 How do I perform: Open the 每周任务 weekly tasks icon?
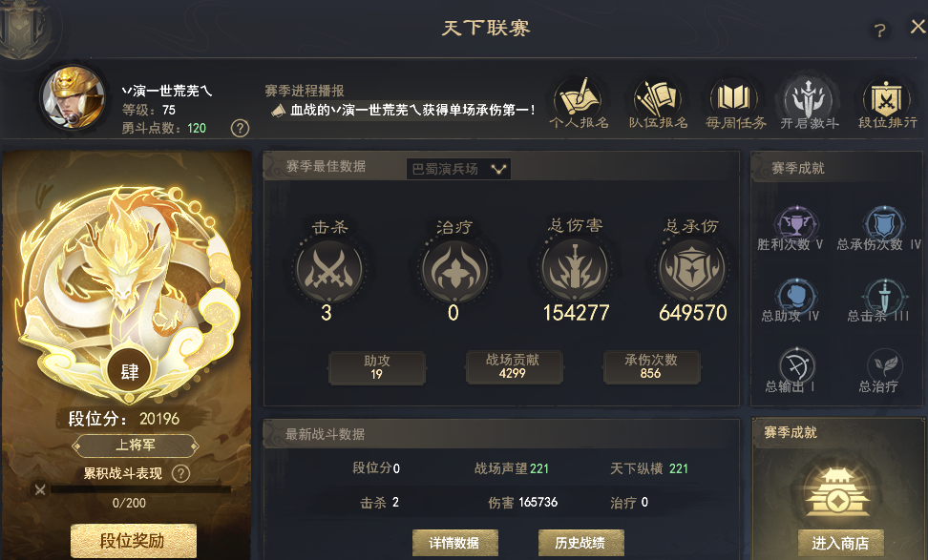tap(734, 103)
